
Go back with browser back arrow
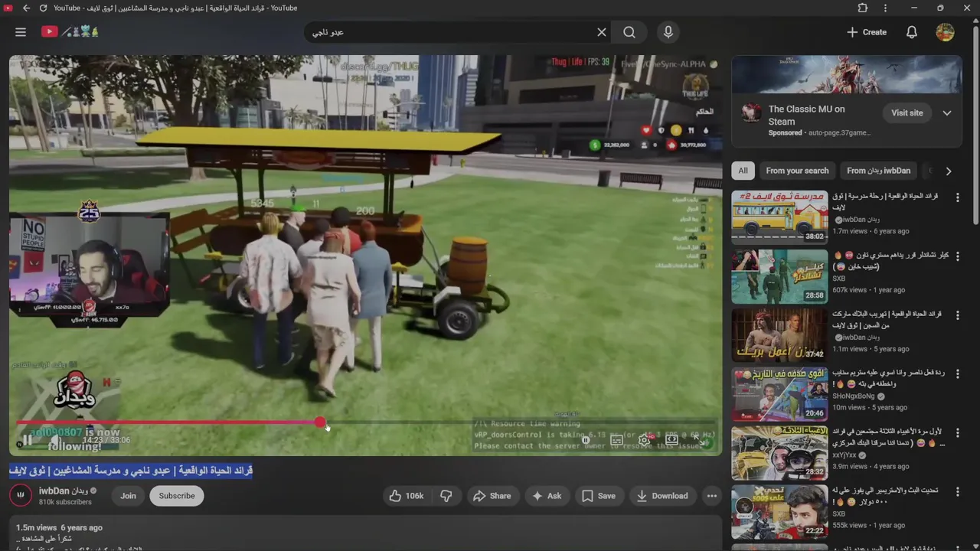click(27, 8)
